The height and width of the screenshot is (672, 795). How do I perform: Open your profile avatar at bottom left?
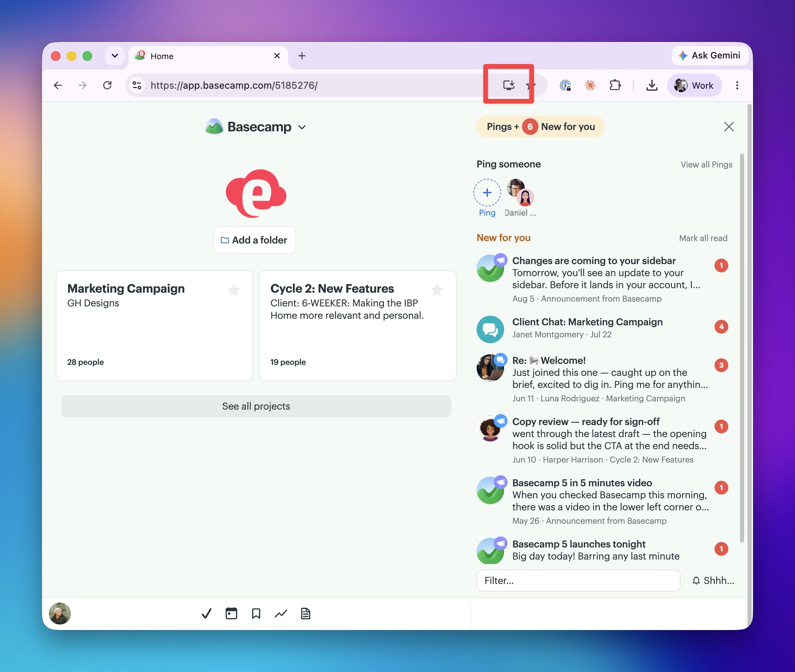click(60, 613)
